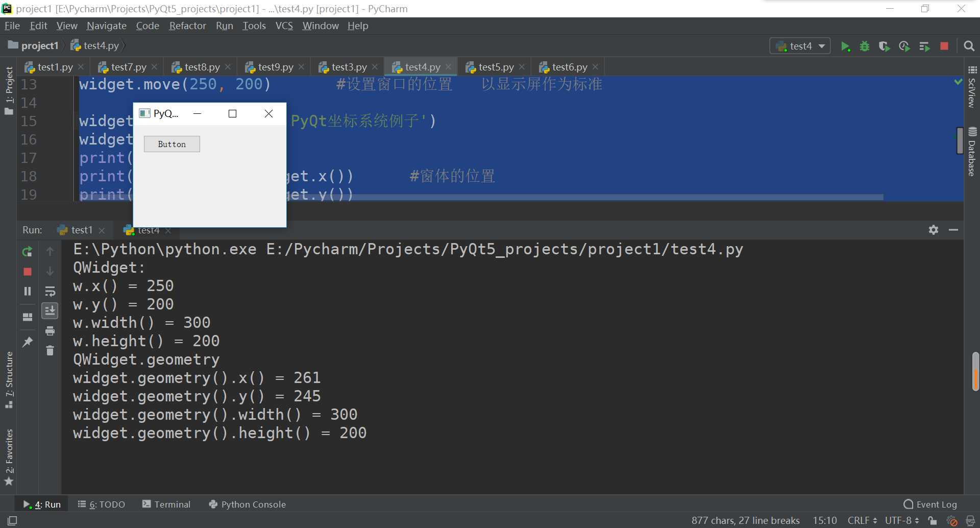The height and width of the screenshot is (528, 980).
Task: Close the test6.py editor tab
Action: click(595, 67)
